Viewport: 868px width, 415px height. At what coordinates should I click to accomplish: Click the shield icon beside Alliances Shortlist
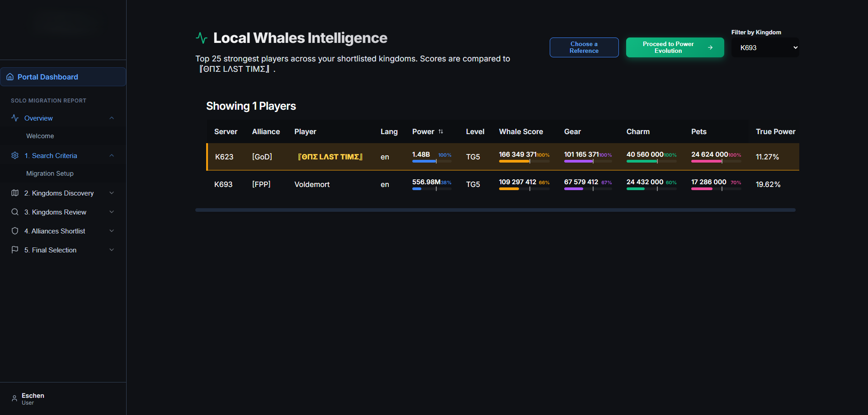pos(15,231)
